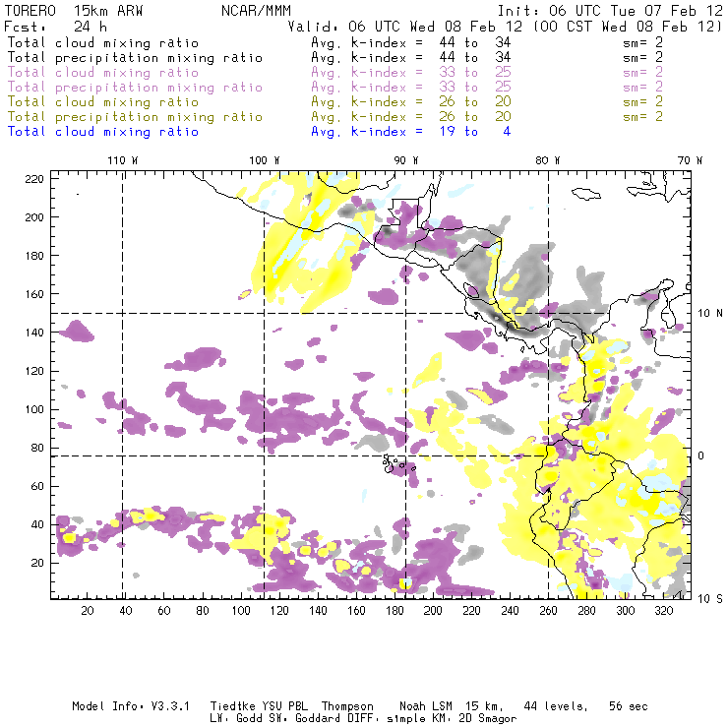Click bottom axis grid label "320"
Viewport: 728px width, 728px height.
pyautogui.click(x=664, y=611)
